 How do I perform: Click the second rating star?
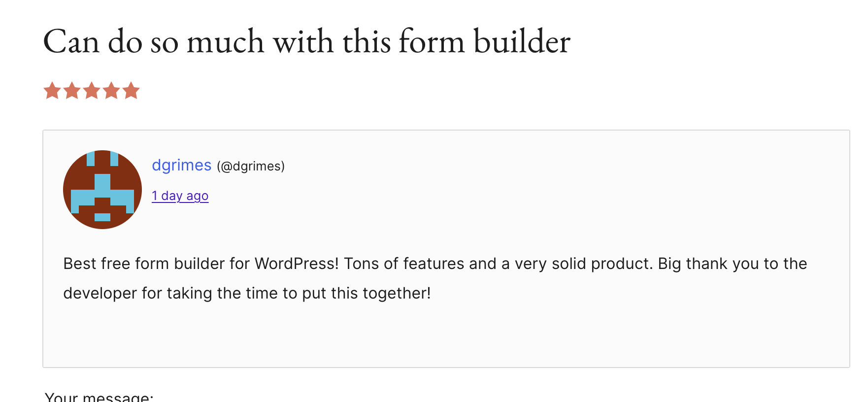pyautogui.click(x=72, y=91)
